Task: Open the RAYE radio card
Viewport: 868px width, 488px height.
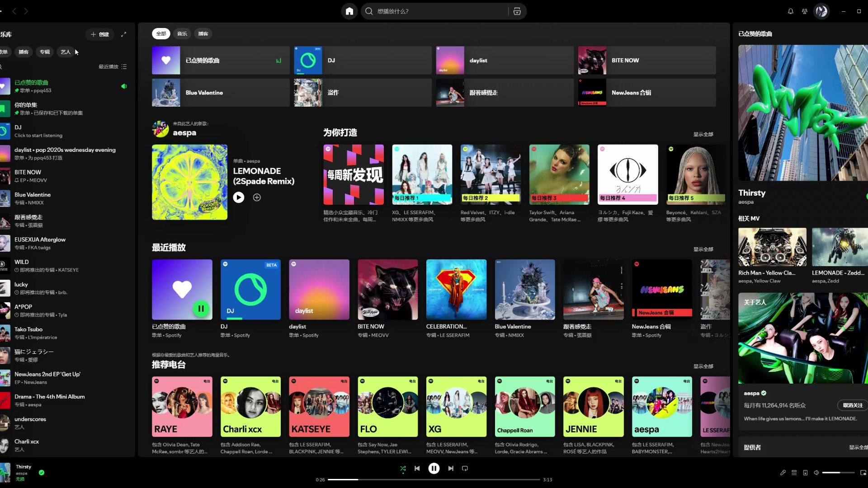Action: pyautogui.click(x=182, y=407)
